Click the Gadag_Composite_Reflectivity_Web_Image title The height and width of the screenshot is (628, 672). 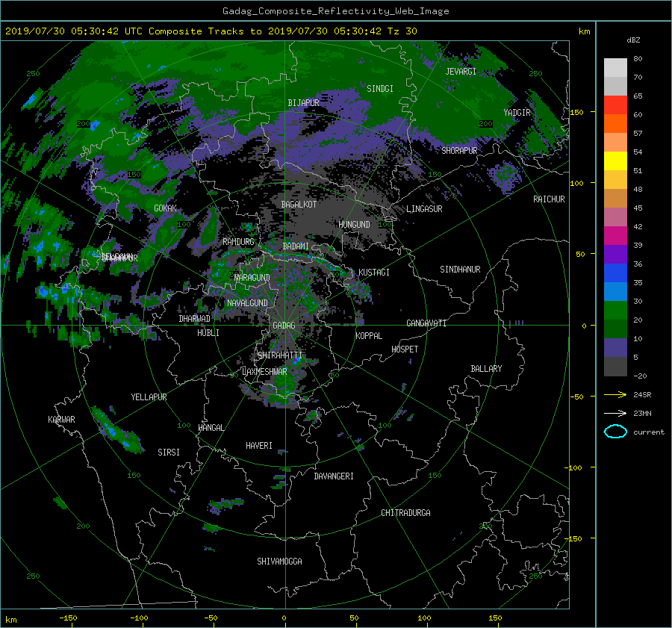click(x=335, y=10)
